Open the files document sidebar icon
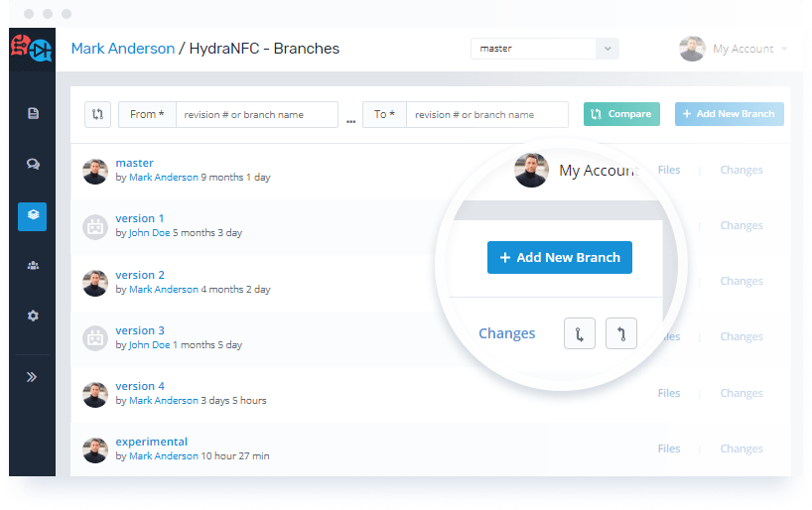 [33, 113]
